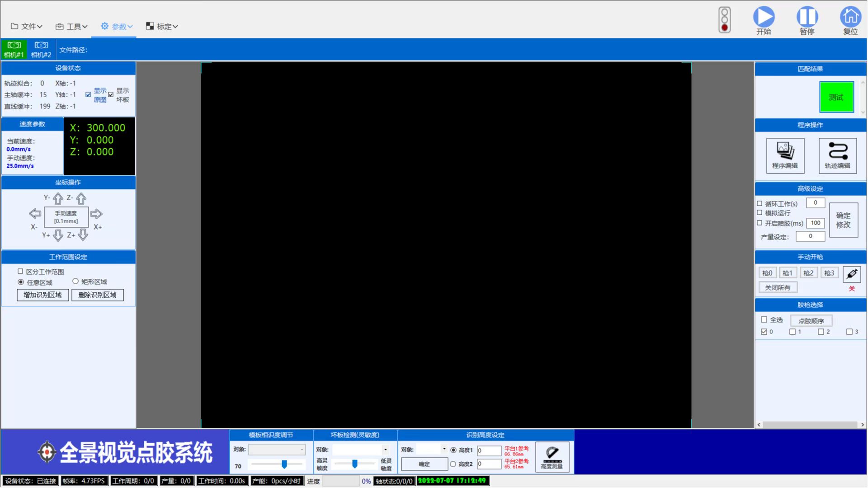
Task: Click the 复位 home reset icon
Action: [850, 17]
